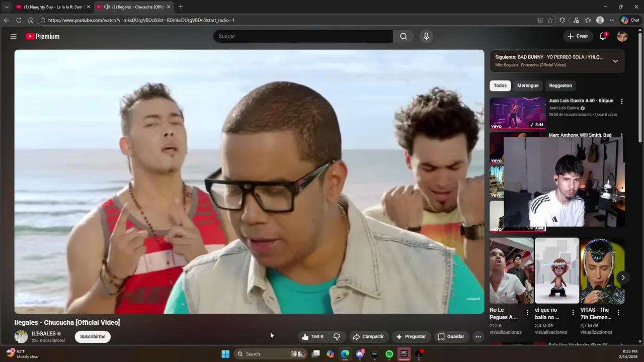Open the YouTube account avatar menu
The height and width of the screenshot is (362, 644).
coord(622,36)
